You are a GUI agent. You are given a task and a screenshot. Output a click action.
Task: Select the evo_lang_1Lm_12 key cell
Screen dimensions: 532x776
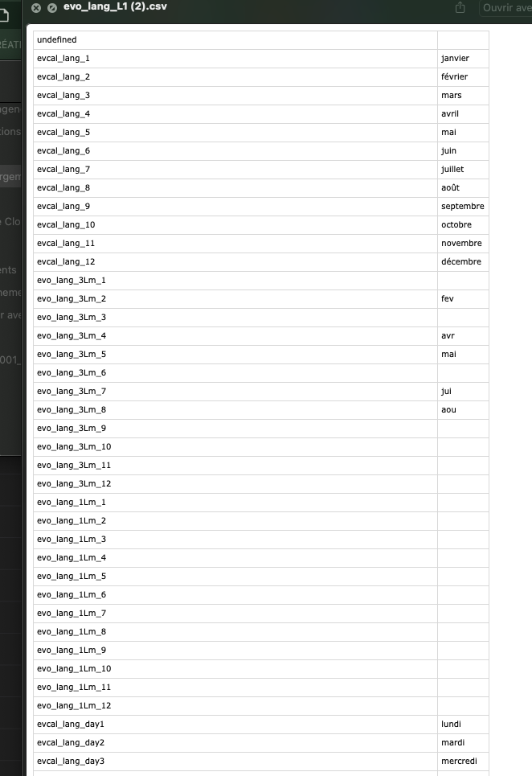(235, 706)
